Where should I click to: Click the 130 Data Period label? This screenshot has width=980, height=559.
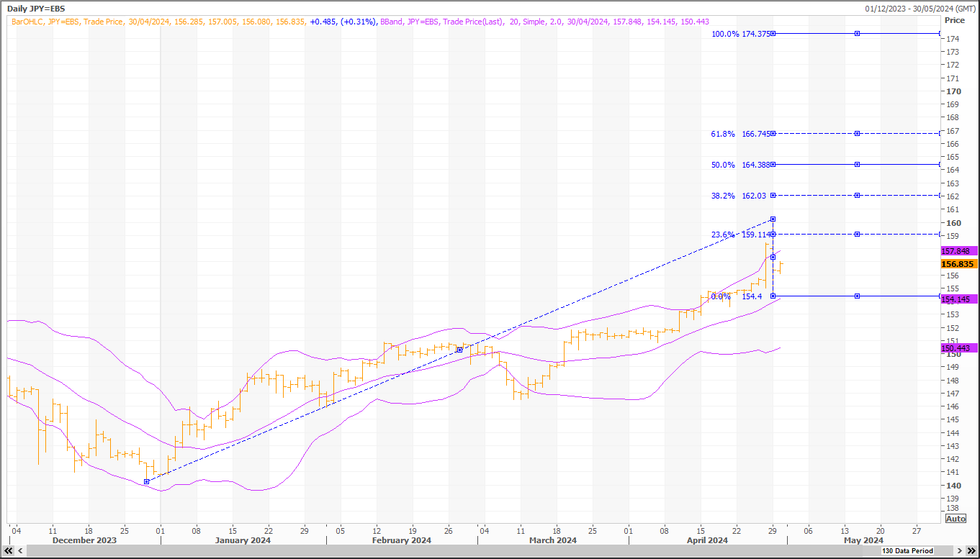click(x=906, y=551)
